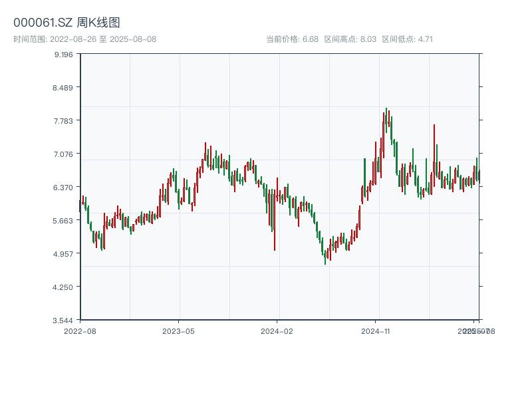Click the chart title 000061.SZ 周K线图
This screenshot has width=532, height=399.
point(66,23)
